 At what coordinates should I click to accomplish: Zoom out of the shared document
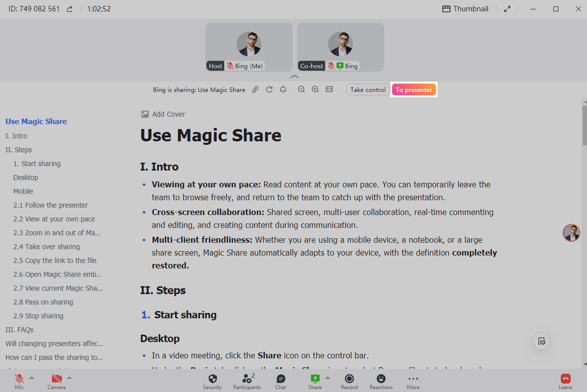[x=301, y=89]
